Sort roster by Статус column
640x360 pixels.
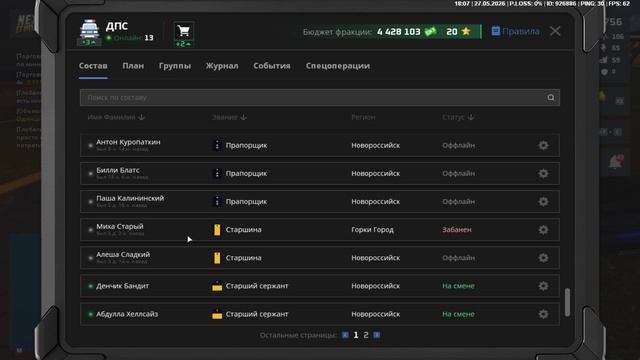tap(458, 117)
